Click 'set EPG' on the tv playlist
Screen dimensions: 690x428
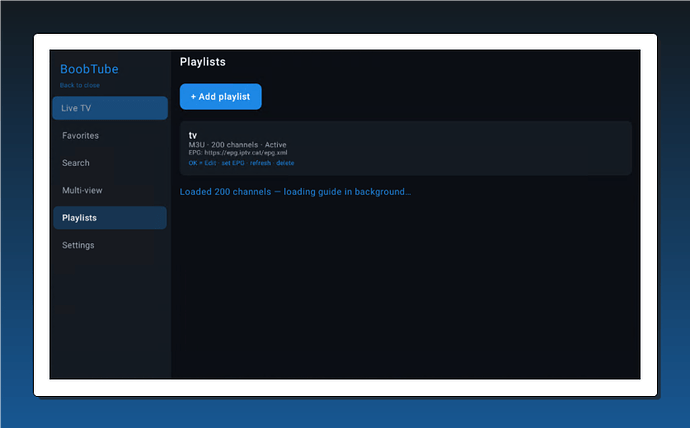pos(233,163)
